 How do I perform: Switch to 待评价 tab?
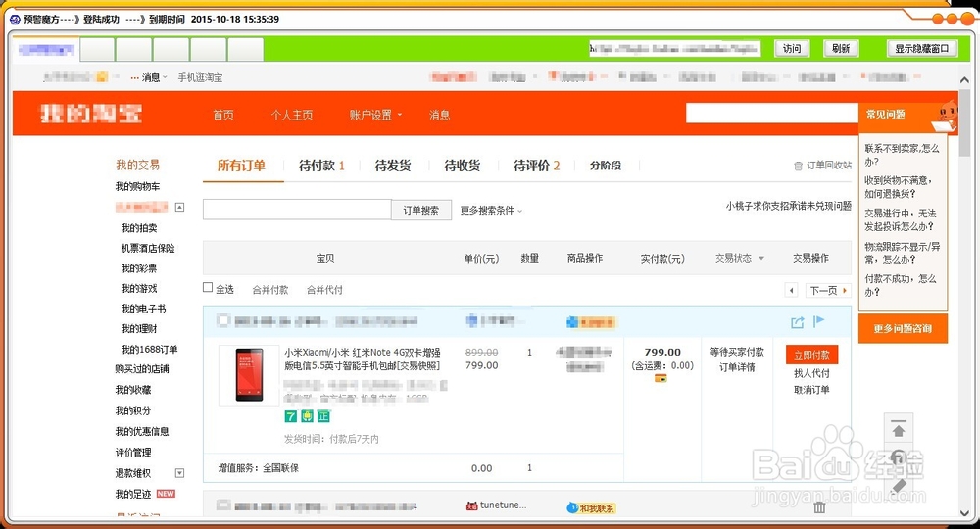(536, 166)
